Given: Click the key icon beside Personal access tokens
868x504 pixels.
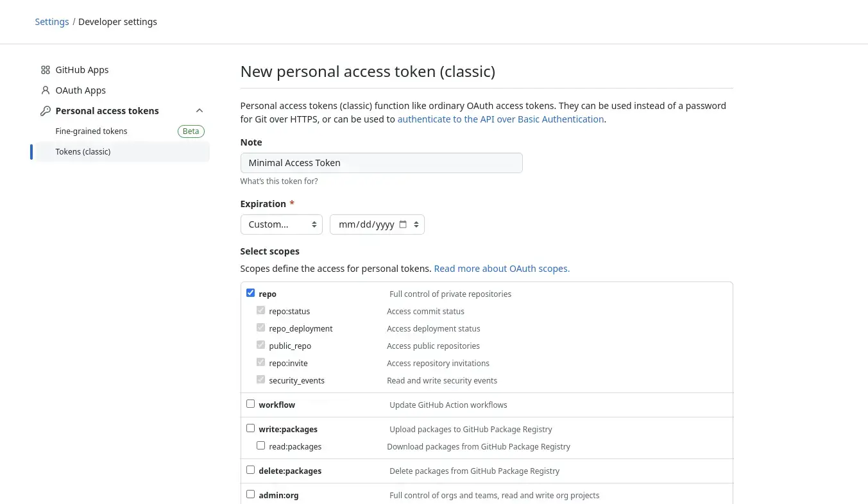Looking at the screenshot, I should click(46, 110).
